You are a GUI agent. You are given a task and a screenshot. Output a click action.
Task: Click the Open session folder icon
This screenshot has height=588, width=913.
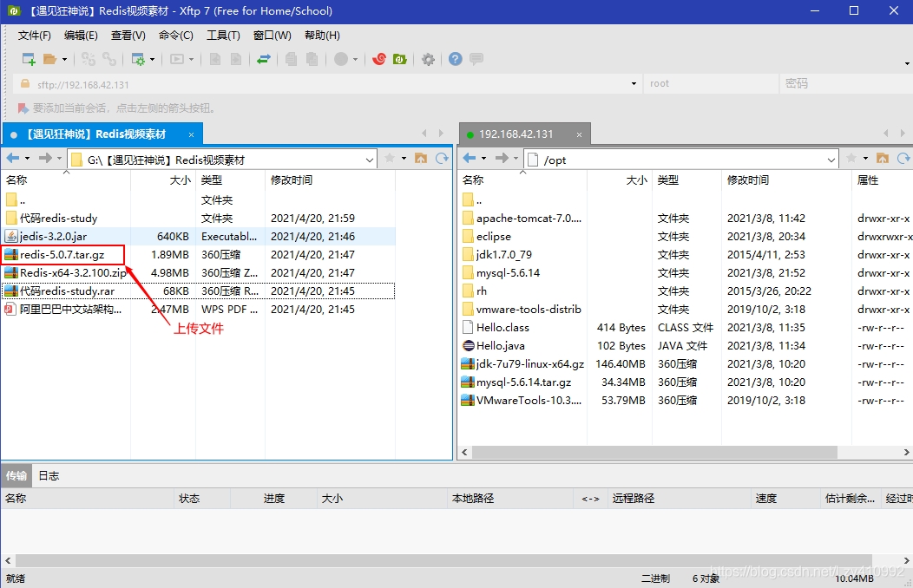50,59
